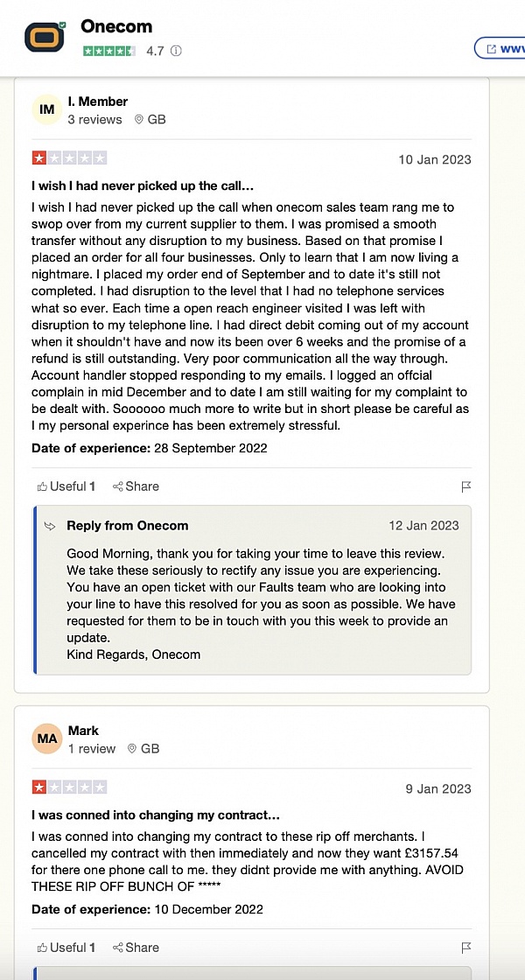The width and height of the screenshot is (525, 980).
Task: Open review titled 'I was conned into changing my contract'
Action: click(156, 815)
